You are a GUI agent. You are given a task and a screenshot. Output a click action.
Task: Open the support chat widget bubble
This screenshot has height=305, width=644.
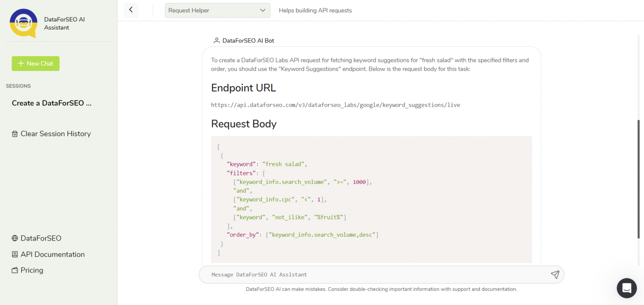tap(627, 288)
